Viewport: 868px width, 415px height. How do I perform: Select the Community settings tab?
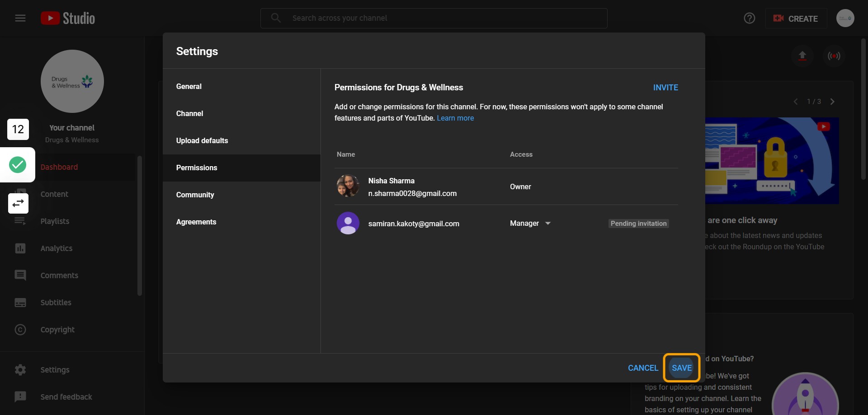pos(241,195)
